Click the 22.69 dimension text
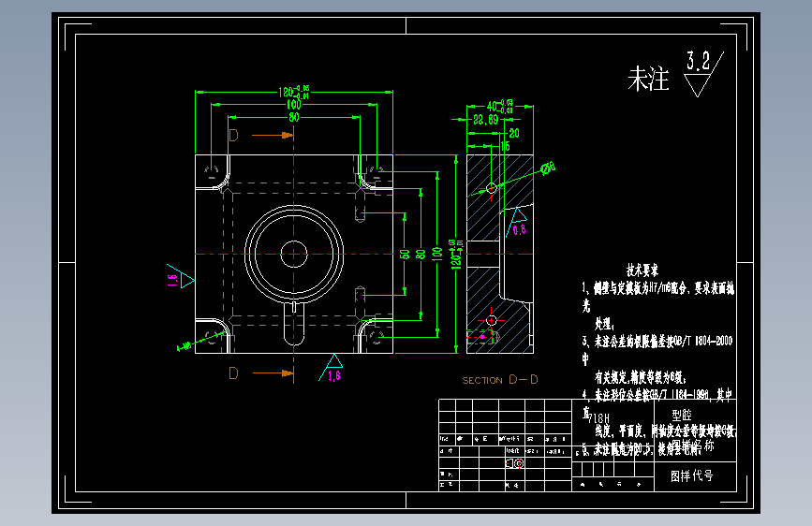 coord(486,120)
